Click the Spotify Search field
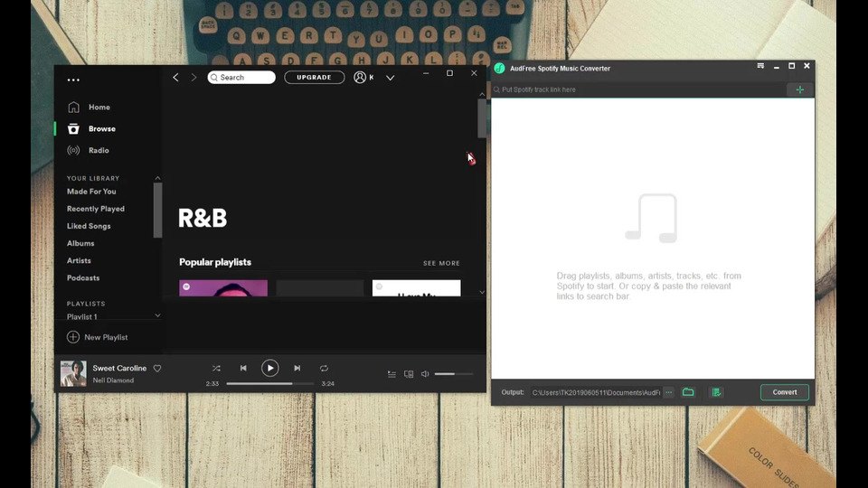Screen dimensions: 868x488 pos(241,78)
